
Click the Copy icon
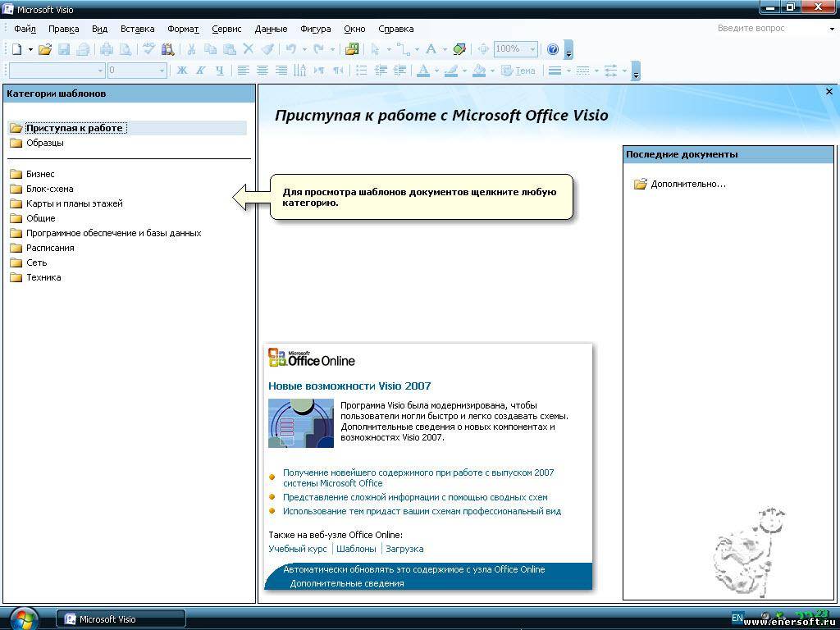coord(211,49)
